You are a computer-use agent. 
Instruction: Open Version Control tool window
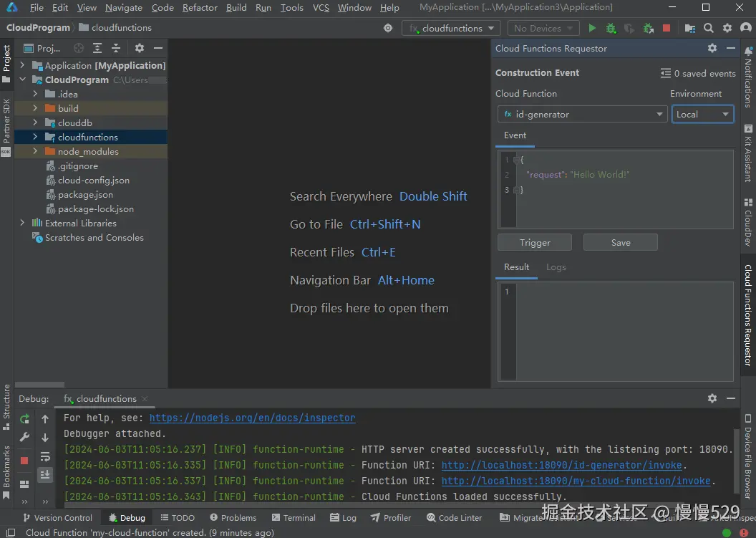point(57,518)
